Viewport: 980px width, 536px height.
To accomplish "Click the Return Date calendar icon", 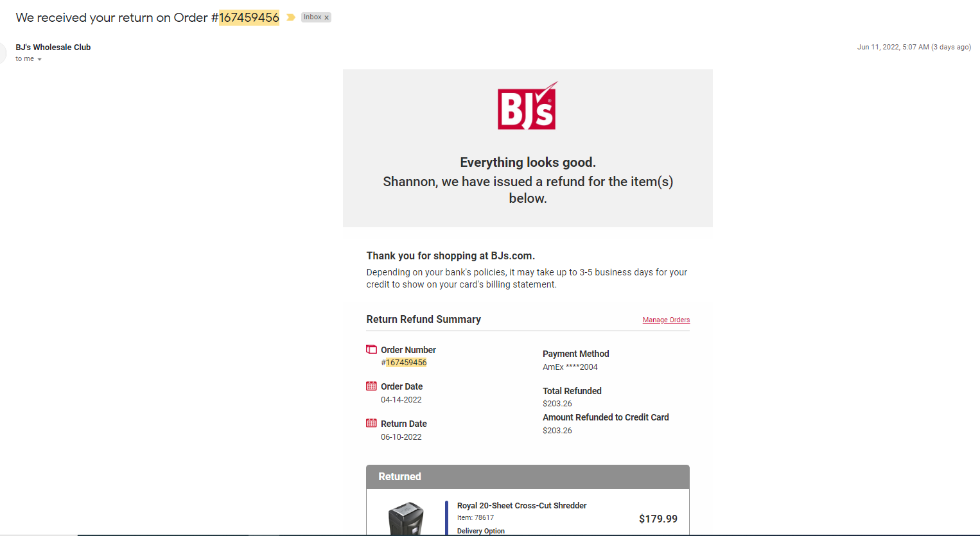I will [x=371, y=423].
